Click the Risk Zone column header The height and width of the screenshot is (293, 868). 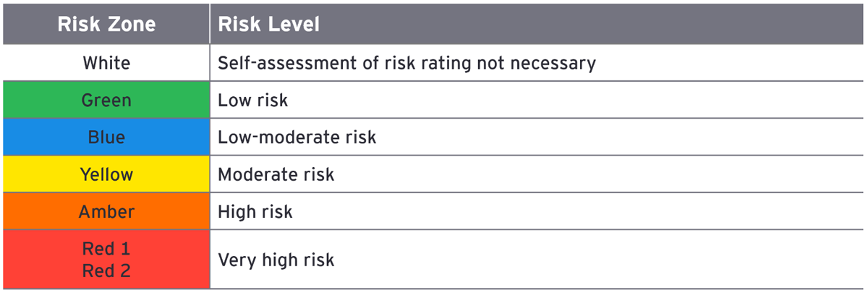coord(106,24)
